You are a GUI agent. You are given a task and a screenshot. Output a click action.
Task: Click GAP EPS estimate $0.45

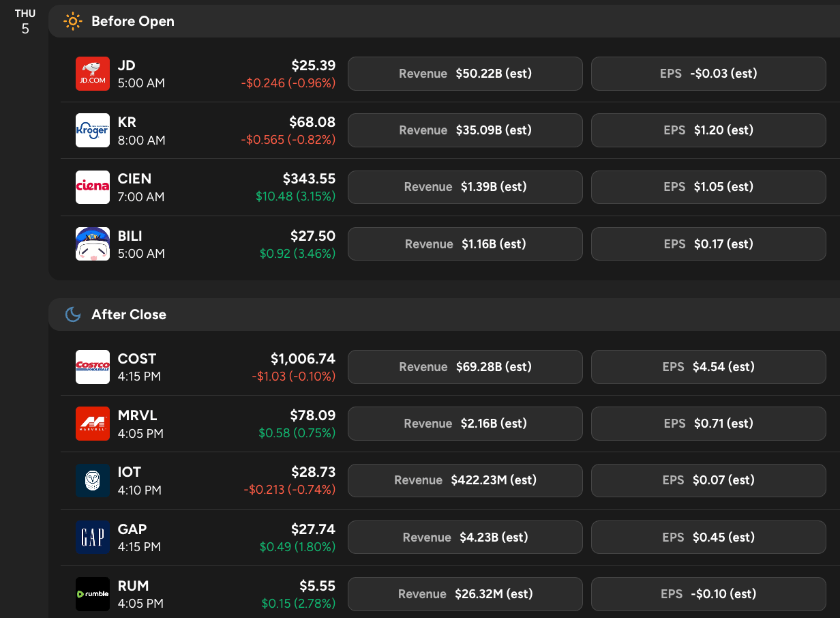click(x=708, y=538)
